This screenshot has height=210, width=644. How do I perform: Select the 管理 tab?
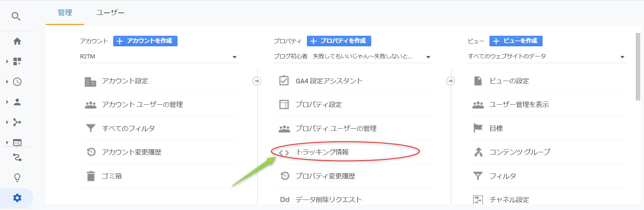pos(65,13)
